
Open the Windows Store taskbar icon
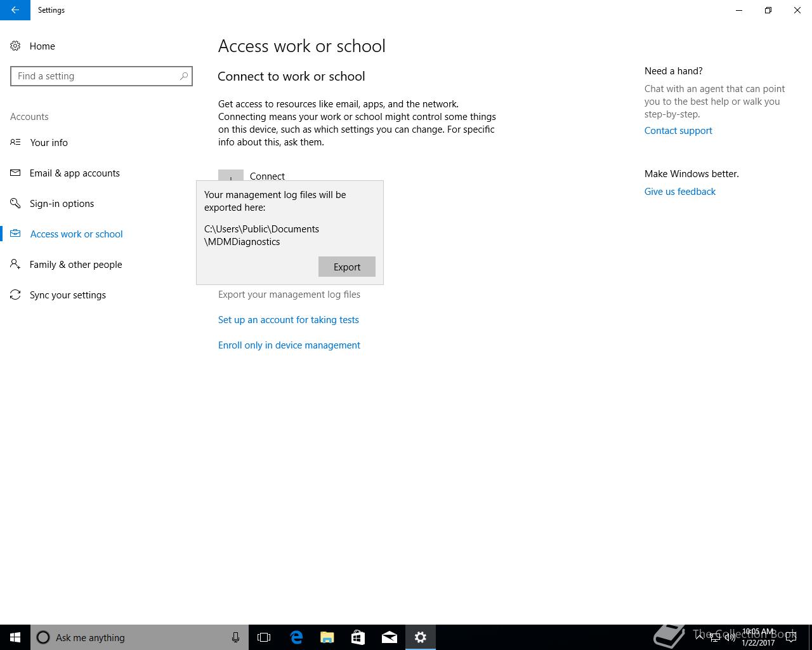pyautogui.click(x=358, y=637)
